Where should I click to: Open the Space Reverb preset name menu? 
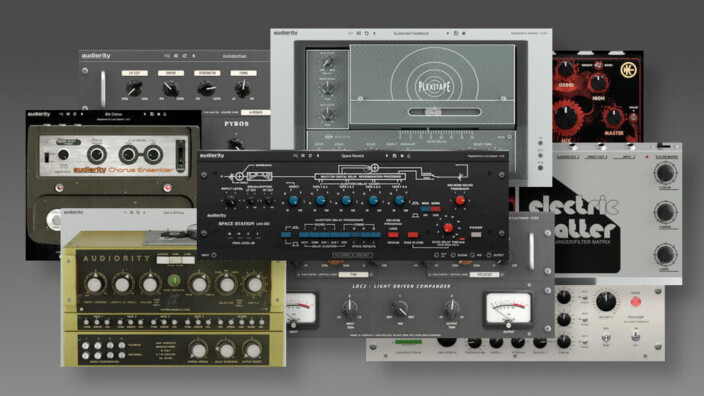[352, 156]
